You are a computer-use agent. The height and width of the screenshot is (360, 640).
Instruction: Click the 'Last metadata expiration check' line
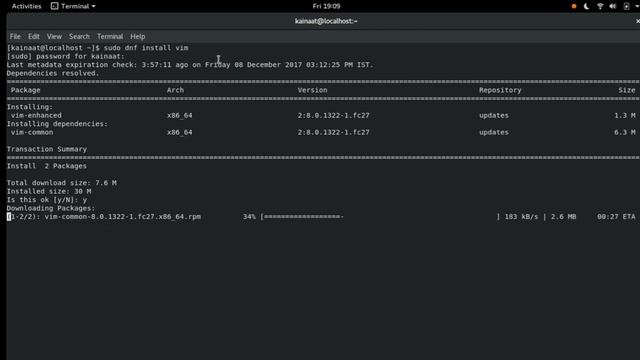click(x=190, y=65)
